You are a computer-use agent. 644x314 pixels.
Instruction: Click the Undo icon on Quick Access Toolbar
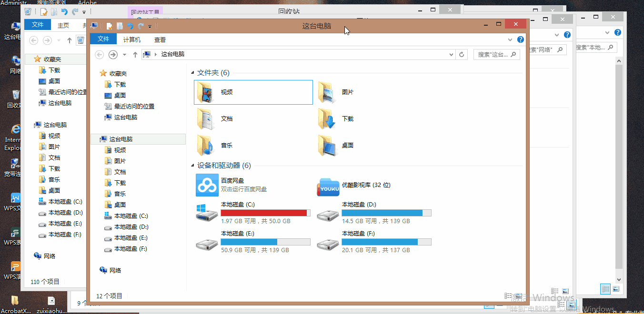click(131, 26)
